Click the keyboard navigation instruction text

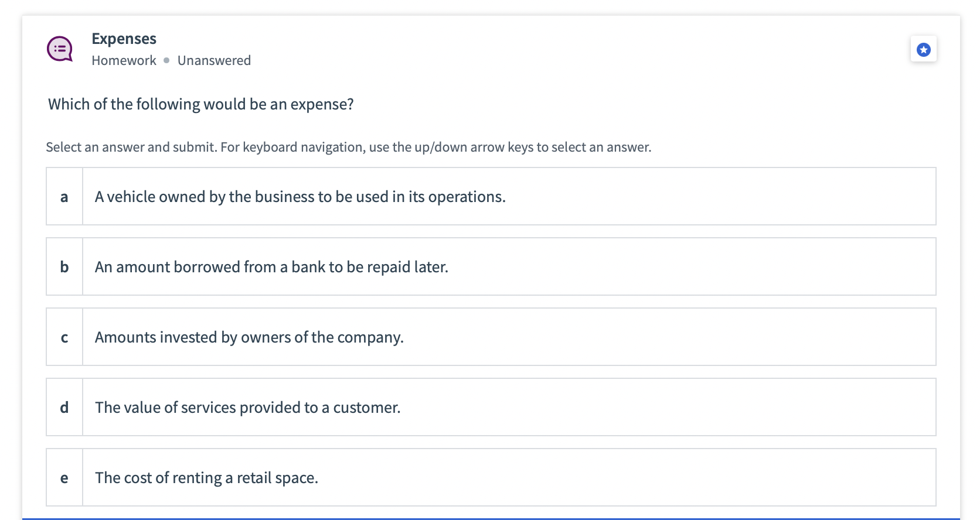(349, 147)
